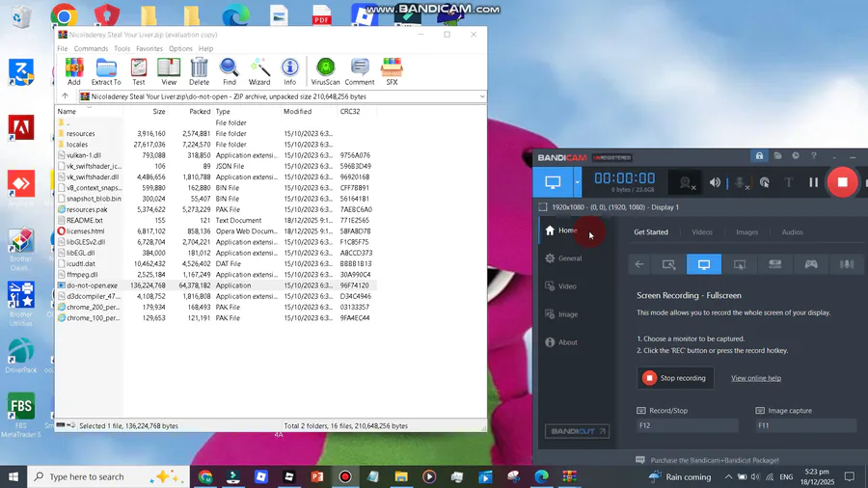Expand Bandicam recording mode dropdown arrow
Image resolution: width=868 pixels, height=488 pixels.
click(577, 182)
